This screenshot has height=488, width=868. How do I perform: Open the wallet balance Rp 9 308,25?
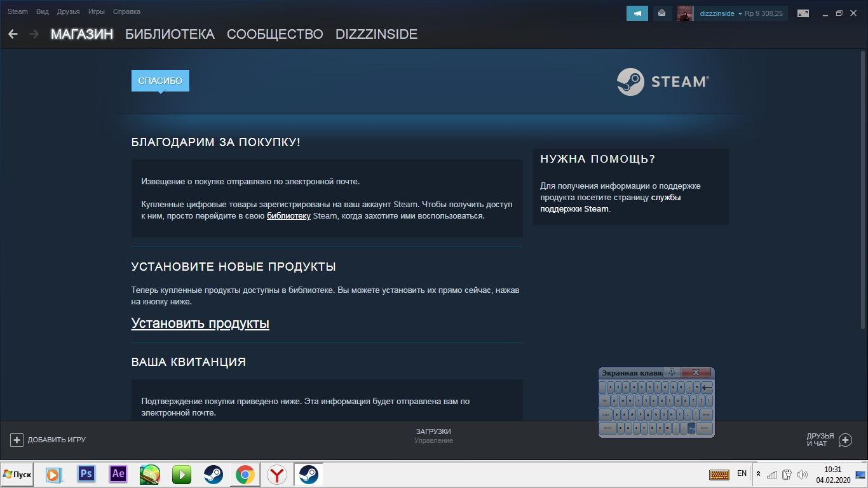coord(764,13)
